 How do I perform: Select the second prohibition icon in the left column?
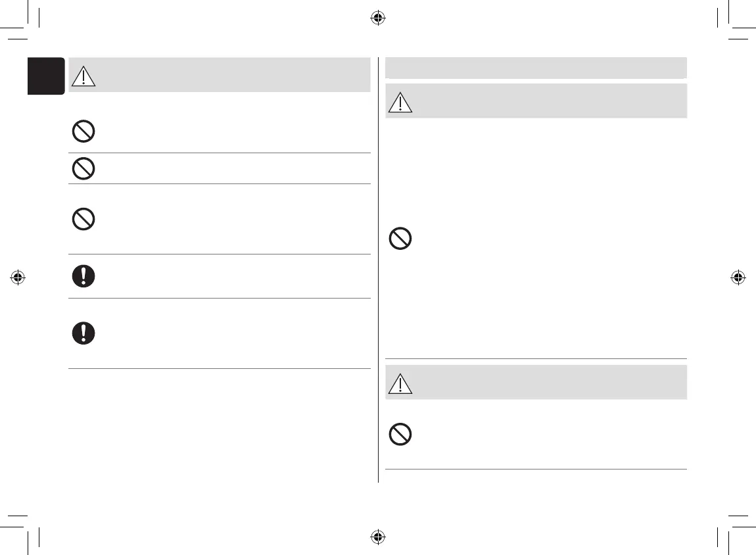83,169
